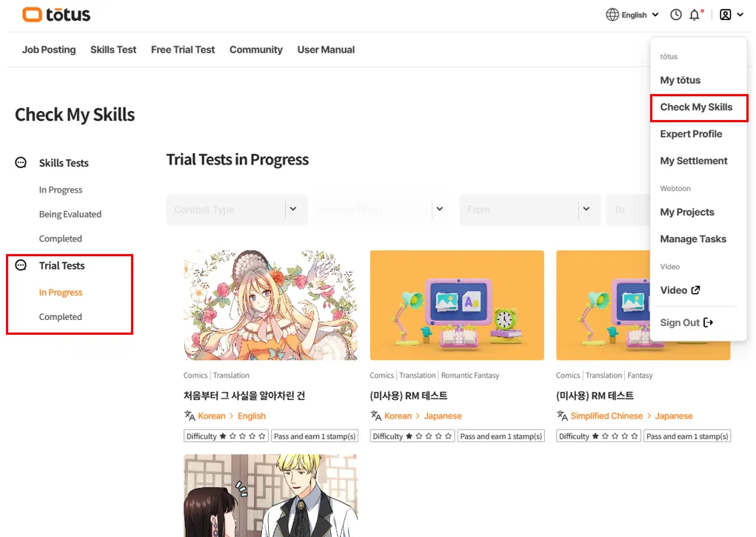The width and height of the screenshot is (756, 537).
Task: Open the To language field
Action: click(628, 210)
